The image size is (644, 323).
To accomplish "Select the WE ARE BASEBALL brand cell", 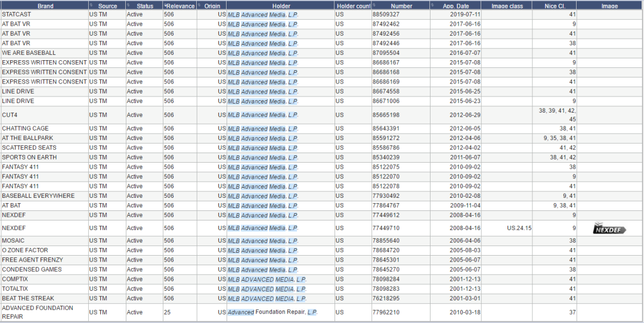I will (x=44, y=53).
